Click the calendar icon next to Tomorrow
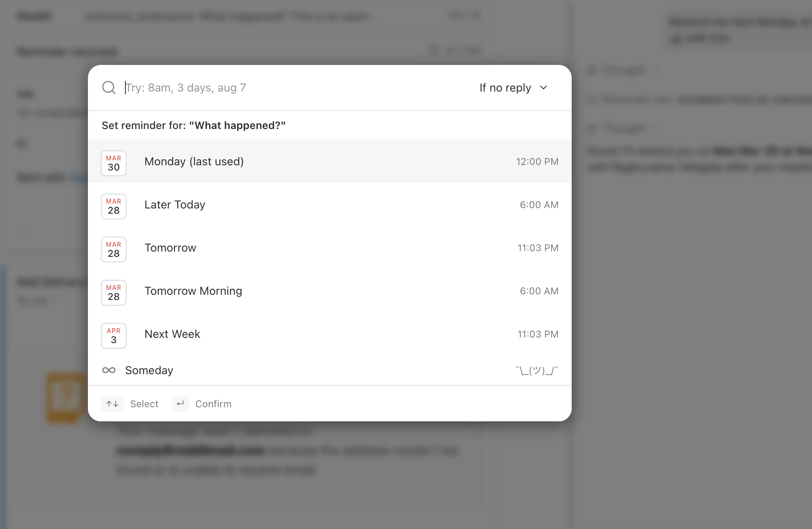The height and width of the screenshot is (529, 812). pos(113,250)
